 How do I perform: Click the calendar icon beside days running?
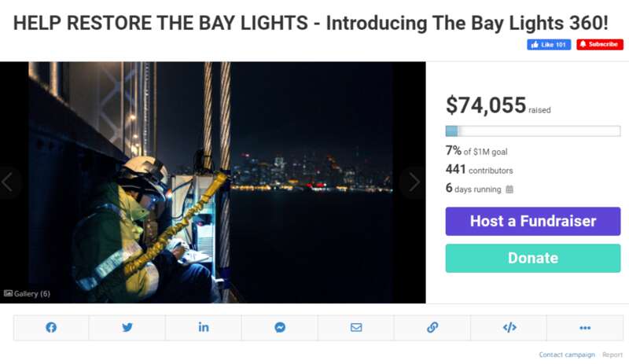[509, 189]
